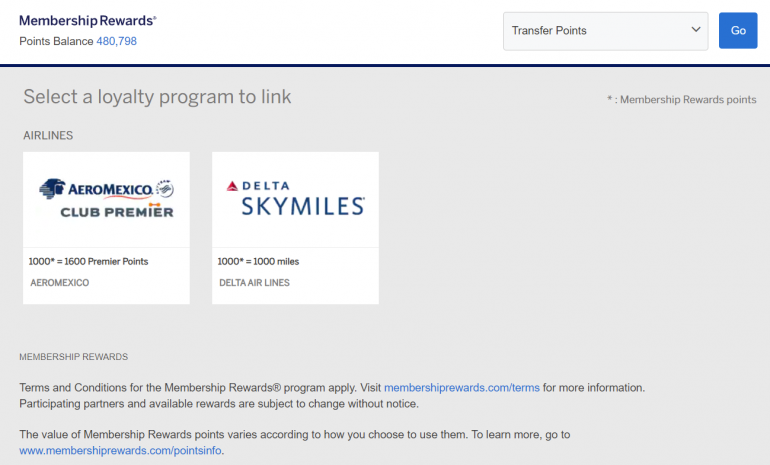Click the Aeromexico eagle head logo icon
770x465 pixels.
click(52, 189)
